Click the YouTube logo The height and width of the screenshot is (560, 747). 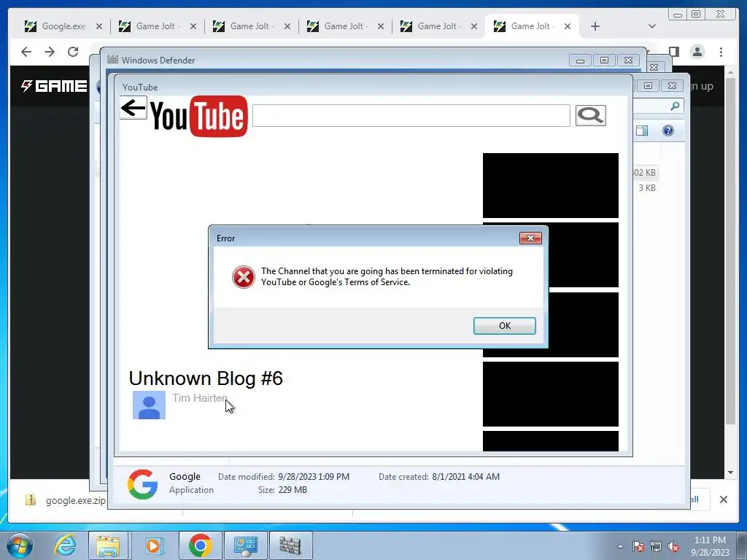(x=199, y=116)
